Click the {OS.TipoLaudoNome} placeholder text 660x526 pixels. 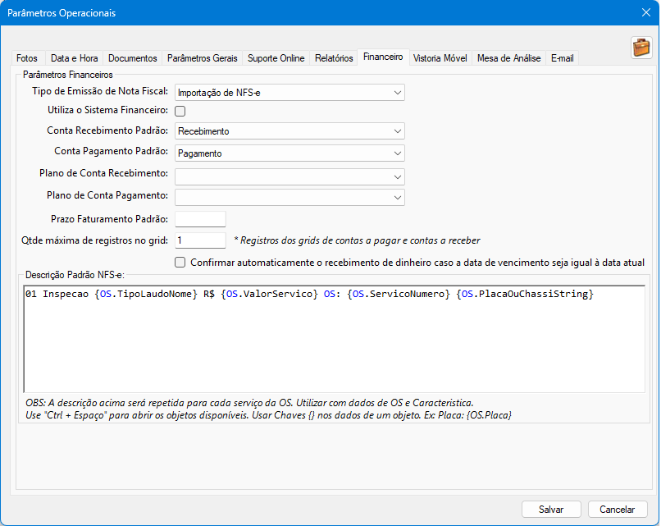(146, 294)
